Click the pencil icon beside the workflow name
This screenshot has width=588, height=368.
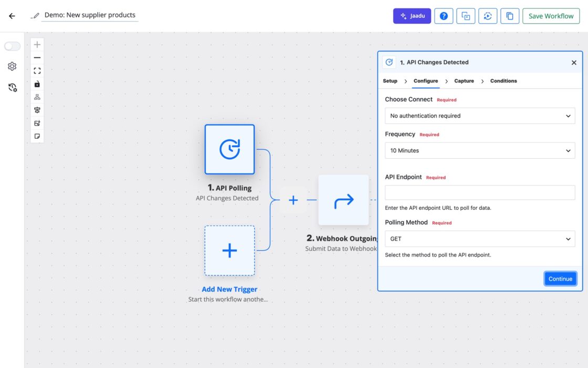click(36, 15)
